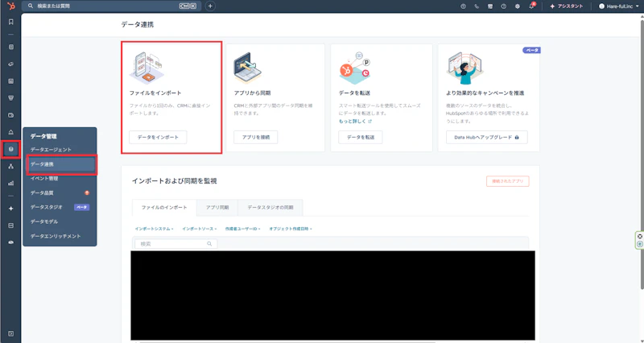The height and width of the screenshot is (343, 644).
Task: Switch to the アプリ同期 tab
Action: coord(217,208)
